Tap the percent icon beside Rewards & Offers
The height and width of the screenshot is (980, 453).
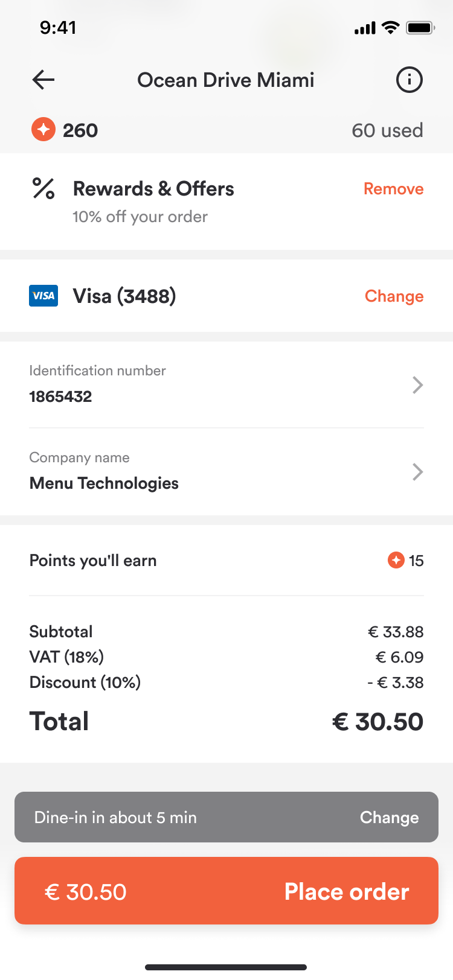click(x=43, y=189)
